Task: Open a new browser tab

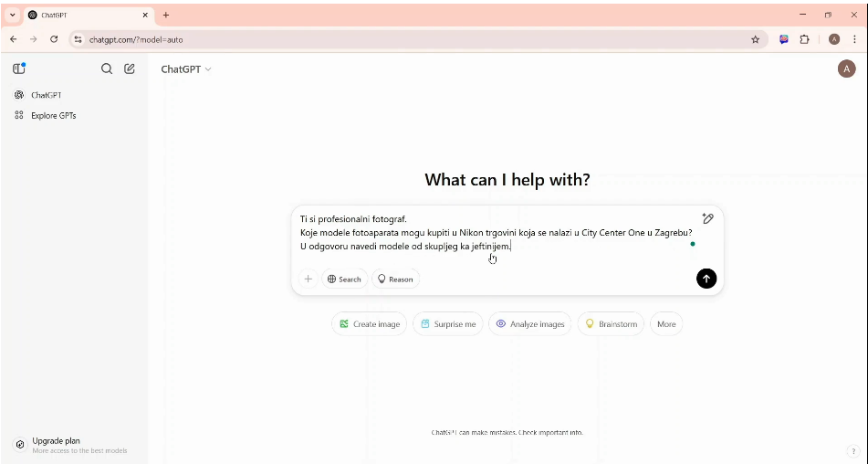Action: (166, 15)
